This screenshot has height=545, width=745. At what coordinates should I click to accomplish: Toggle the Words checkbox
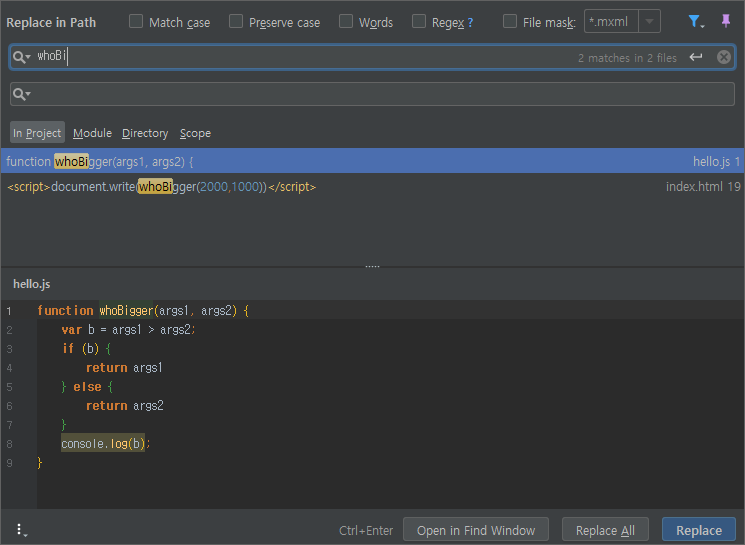[345, 21]
